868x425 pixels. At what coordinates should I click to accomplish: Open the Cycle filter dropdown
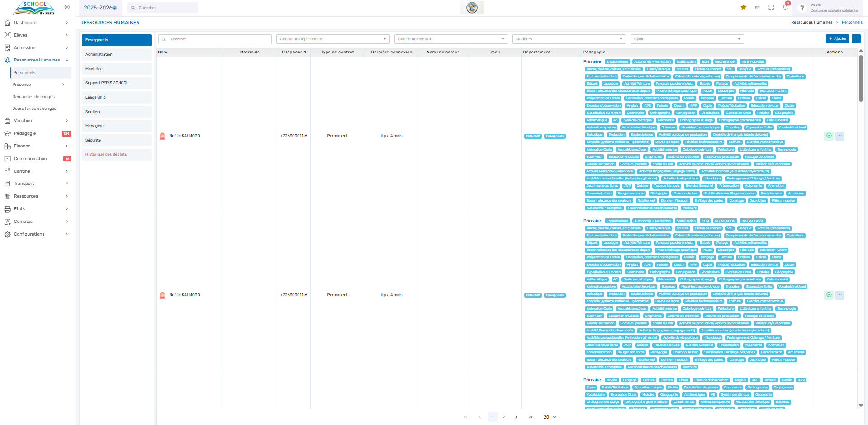(687, 39)
